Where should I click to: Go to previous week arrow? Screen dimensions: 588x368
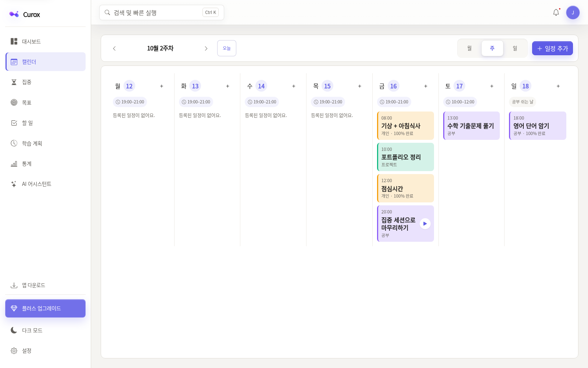[x=114, y=48]
